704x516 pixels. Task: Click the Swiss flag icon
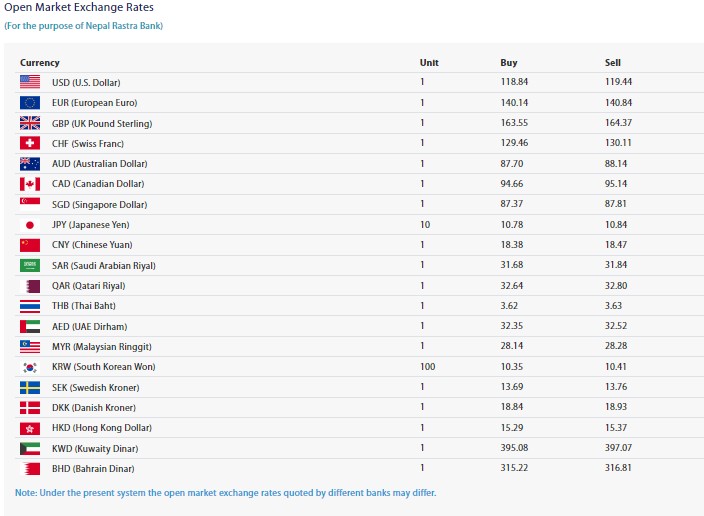click(30, 143)
